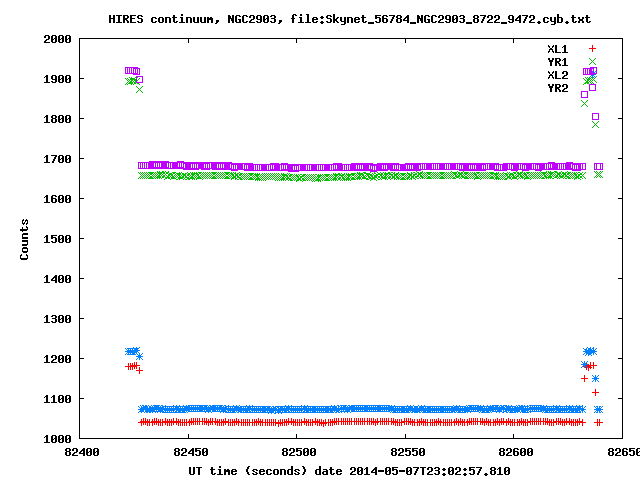640x480 pixels.
Task: Click the x-axis tick label 82400
Action: 82,452
